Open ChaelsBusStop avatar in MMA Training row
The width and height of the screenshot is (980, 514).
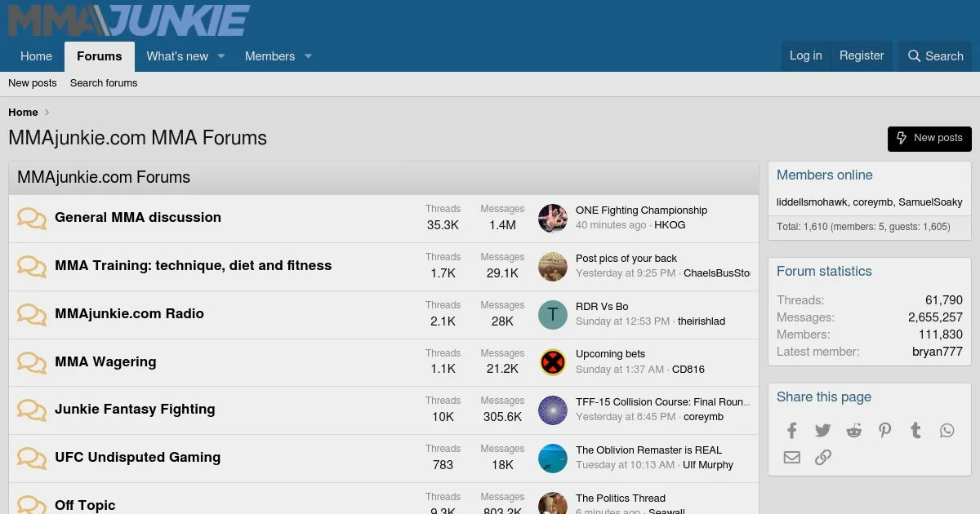[x=553, y=267]
